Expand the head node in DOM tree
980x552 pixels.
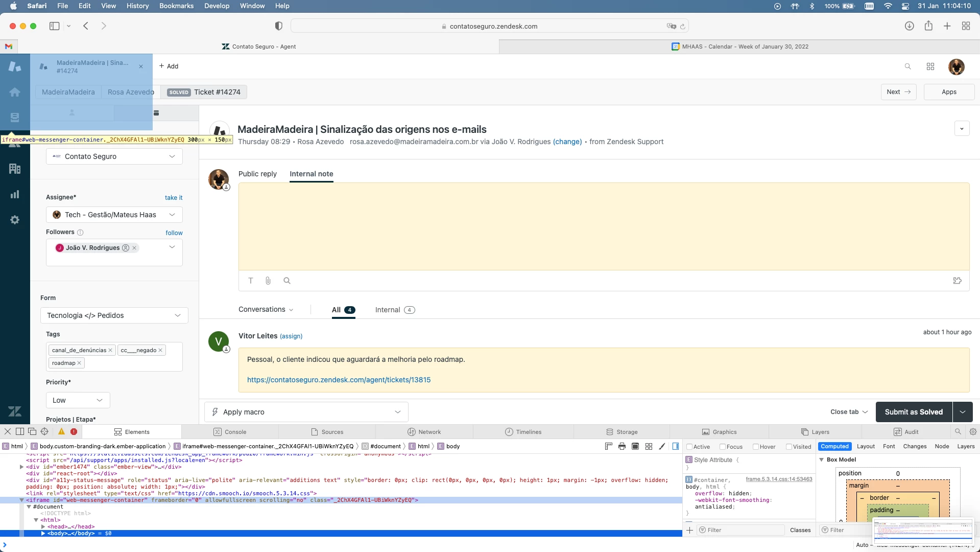pyautogui.click(x=43, y=526)
